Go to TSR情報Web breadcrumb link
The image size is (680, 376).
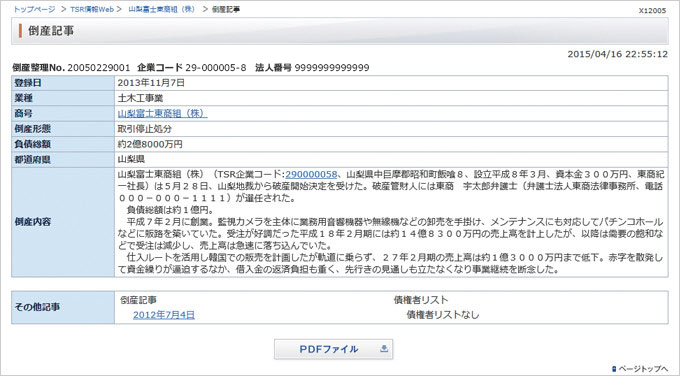click(92, 9)
